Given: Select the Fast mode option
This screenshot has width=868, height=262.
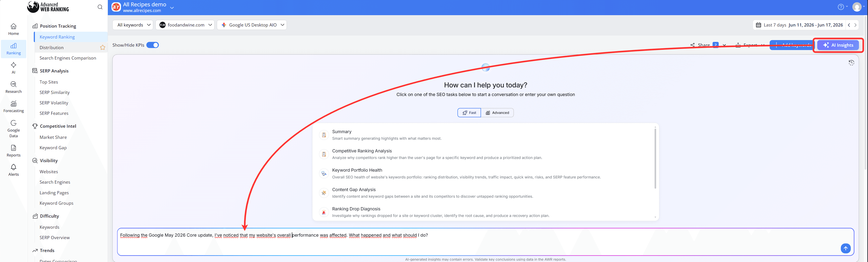Looking at the screenshot, I should [x=469, y=113].
